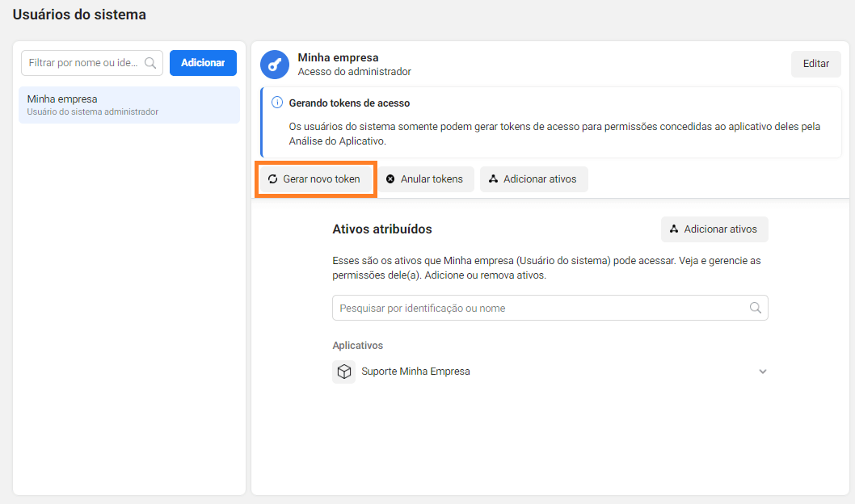Click the Anular tokens label
The image size is (855, 504).
coord(432,179)
